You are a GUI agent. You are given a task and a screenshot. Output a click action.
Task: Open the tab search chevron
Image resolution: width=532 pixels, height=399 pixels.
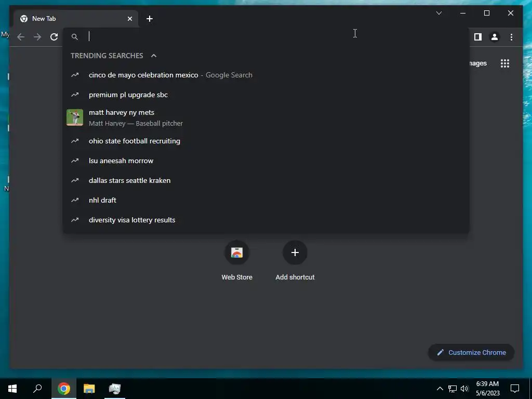point(438,13)
